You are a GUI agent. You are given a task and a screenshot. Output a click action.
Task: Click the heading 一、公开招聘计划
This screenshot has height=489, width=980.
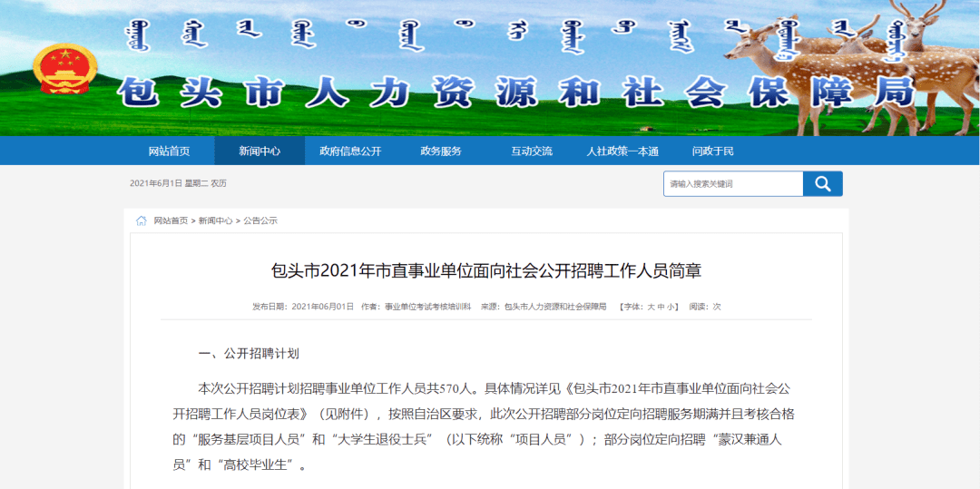tap(249, 354)
